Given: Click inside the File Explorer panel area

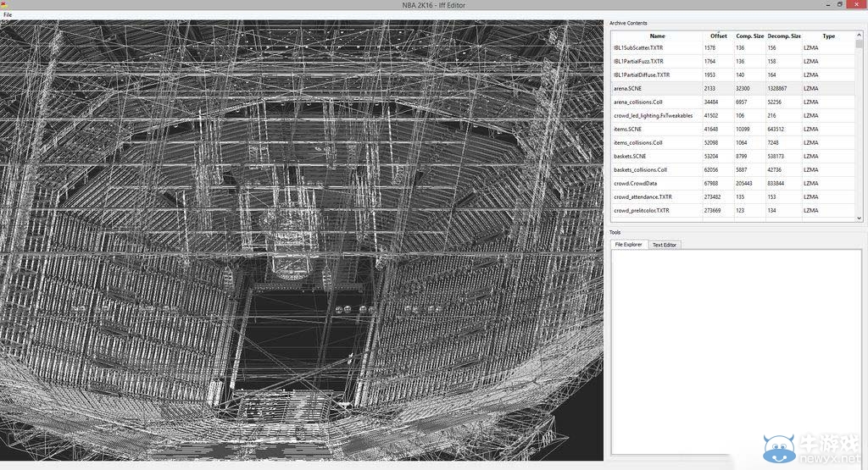Looking at the screenshot, I should coord(737,352).
